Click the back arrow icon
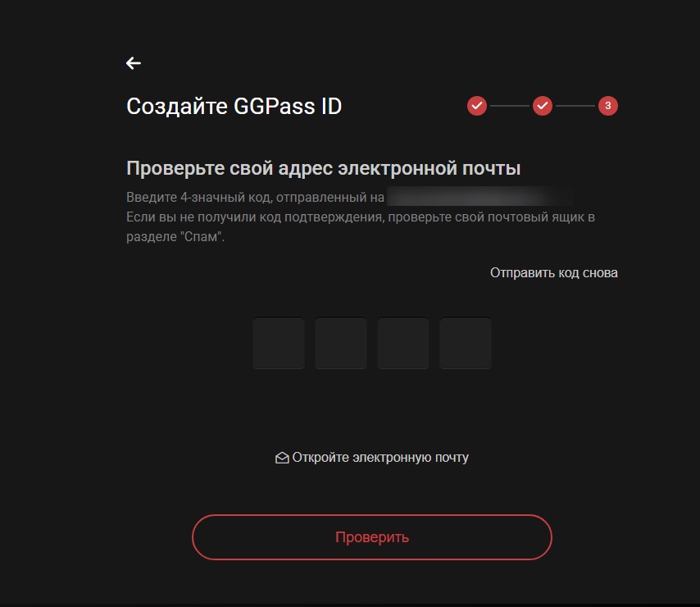The height and width of the screenshot is (607, 700). (x=134, y=63)
